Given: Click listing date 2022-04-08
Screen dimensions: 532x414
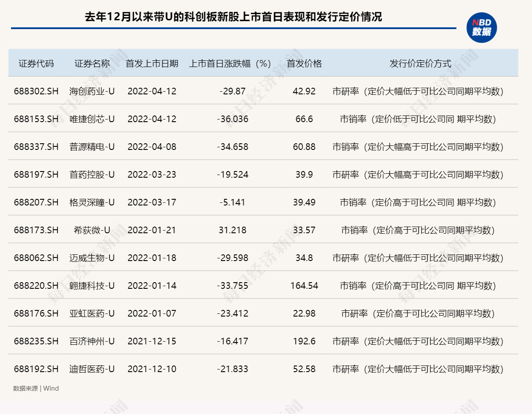Looking at the screenshot, I should click(152, 147).
